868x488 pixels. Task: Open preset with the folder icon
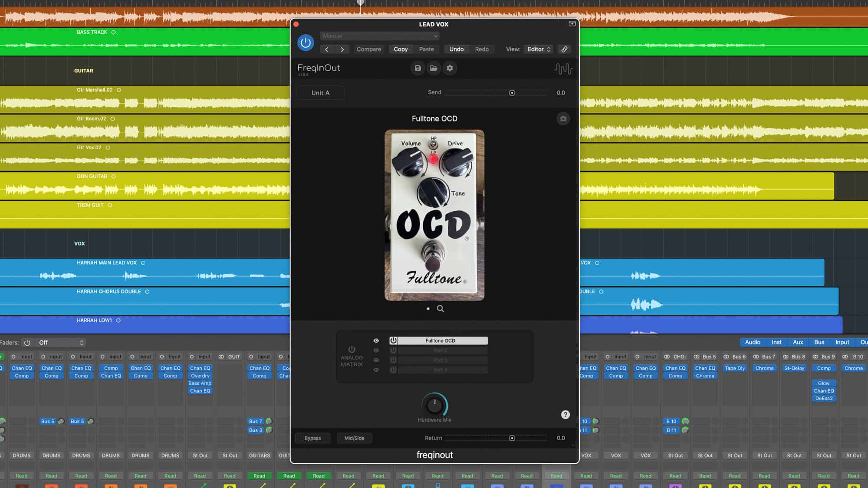pyautogui.click(x=434, y=68)
